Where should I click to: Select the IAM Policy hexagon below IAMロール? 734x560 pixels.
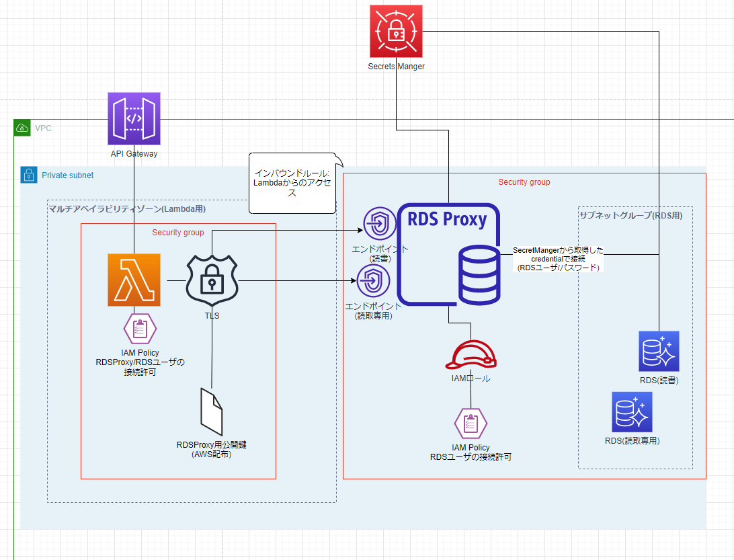pos(470,423)
